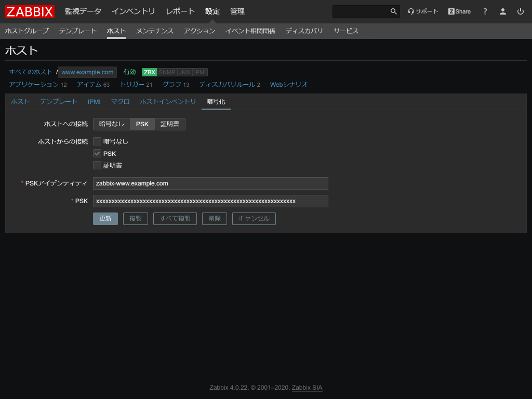Image resolution: width=532 pixels, height=399 pixels.
Task: Go to ホストグループ submenu
Action: tap(27, 31)
